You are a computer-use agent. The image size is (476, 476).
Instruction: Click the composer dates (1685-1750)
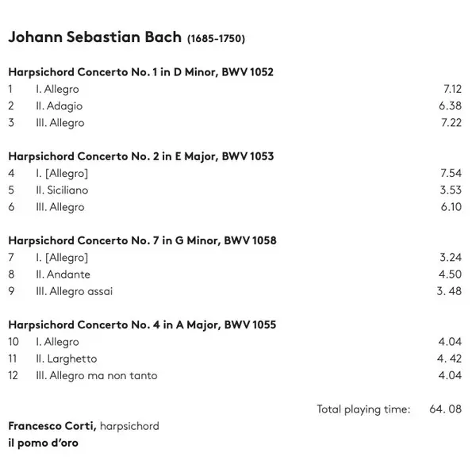pos(217,40)
